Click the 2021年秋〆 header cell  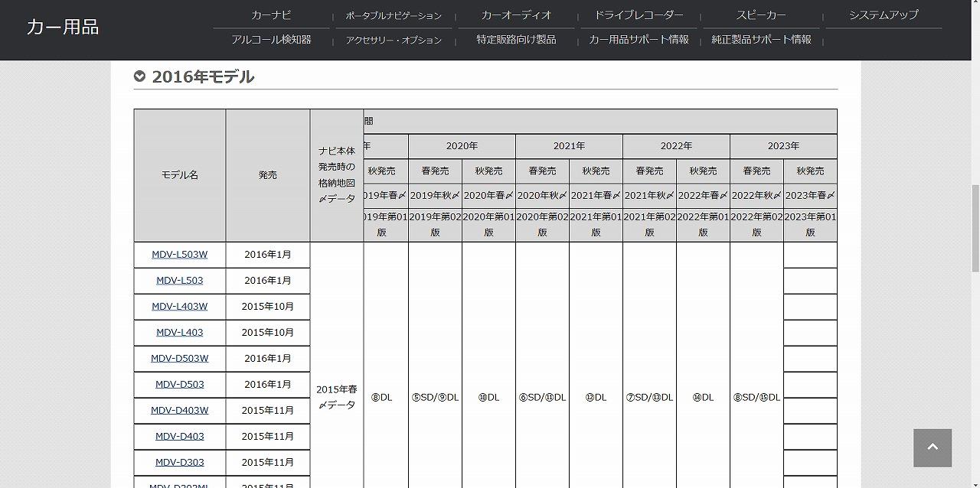coord(649,196)
